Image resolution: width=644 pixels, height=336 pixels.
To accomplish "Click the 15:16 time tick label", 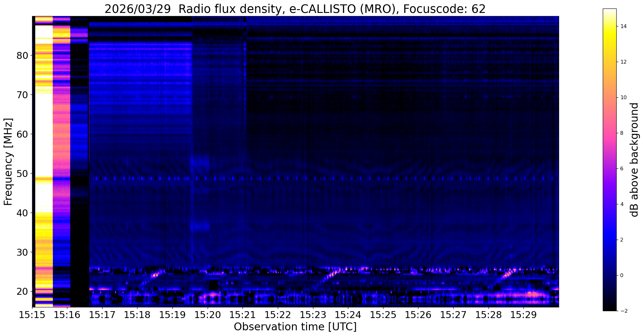I will pos(67,315).
